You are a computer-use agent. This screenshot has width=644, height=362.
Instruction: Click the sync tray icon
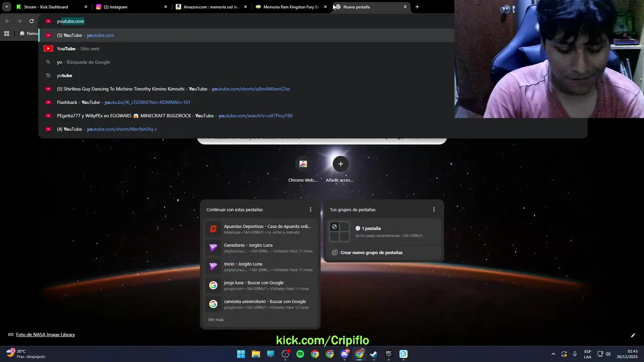click(x=564, y=354)
